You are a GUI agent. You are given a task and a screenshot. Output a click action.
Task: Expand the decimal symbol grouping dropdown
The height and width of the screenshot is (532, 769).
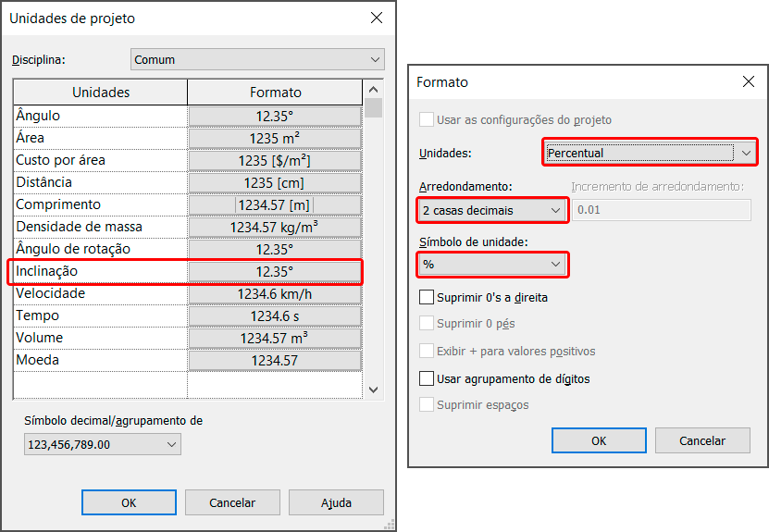coord(102,445)
